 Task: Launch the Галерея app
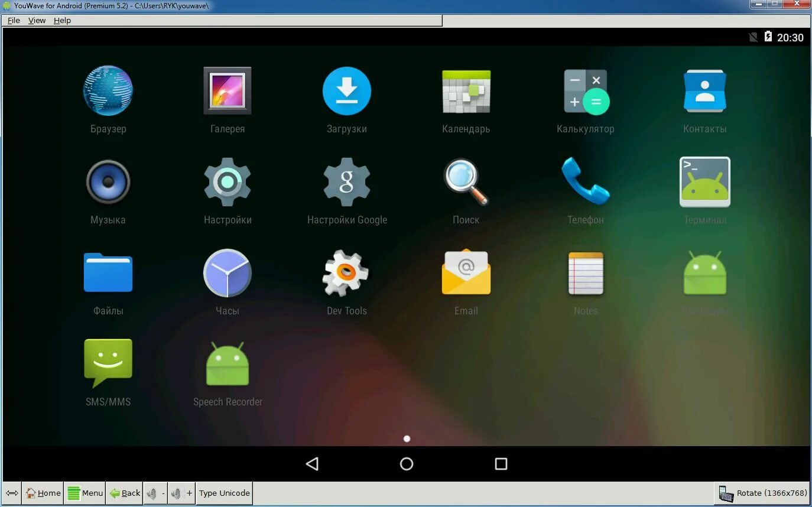228,90
